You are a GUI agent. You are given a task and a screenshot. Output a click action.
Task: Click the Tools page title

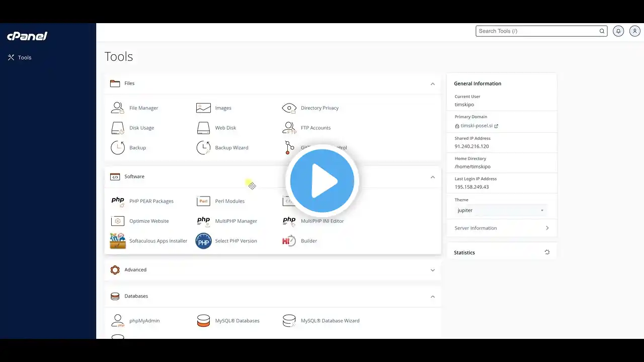(119, 56)
